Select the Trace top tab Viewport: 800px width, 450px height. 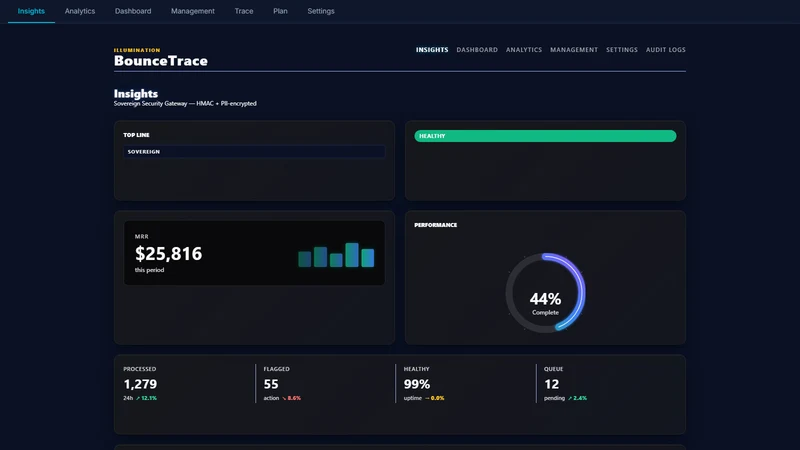tap(243, 11)
